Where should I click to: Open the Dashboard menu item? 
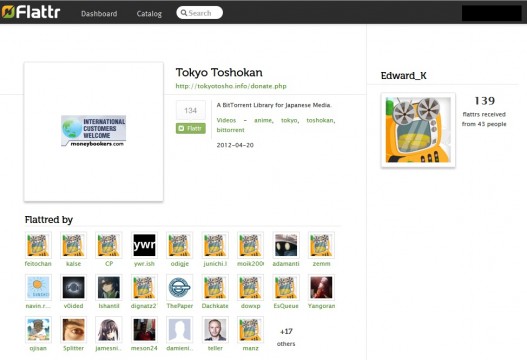coord(99,14)
